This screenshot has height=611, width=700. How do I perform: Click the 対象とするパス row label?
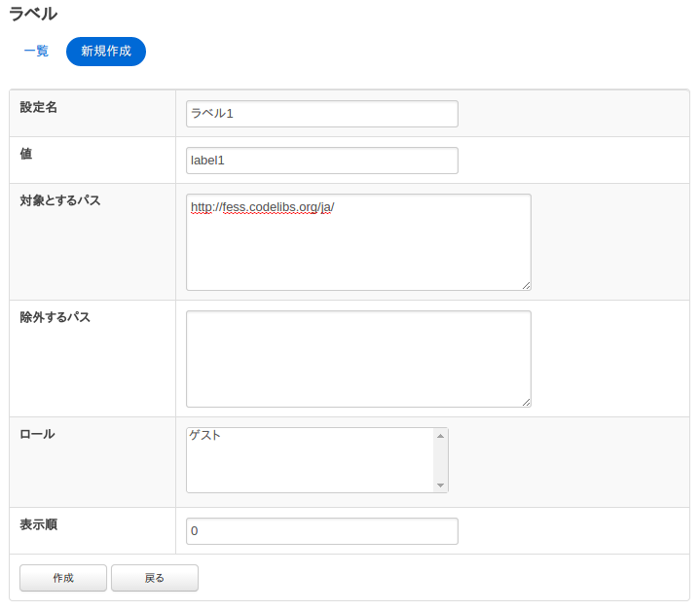(60, 200)
